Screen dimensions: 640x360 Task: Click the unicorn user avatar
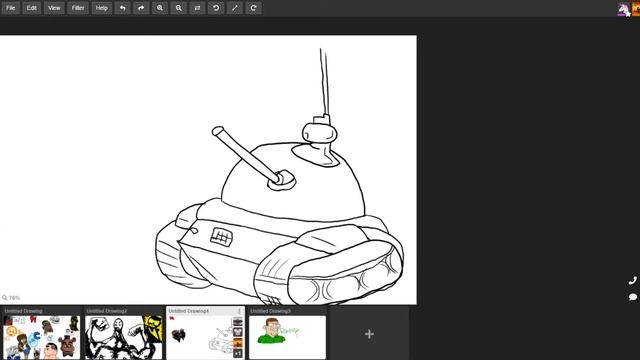click(x=623, y=9)
